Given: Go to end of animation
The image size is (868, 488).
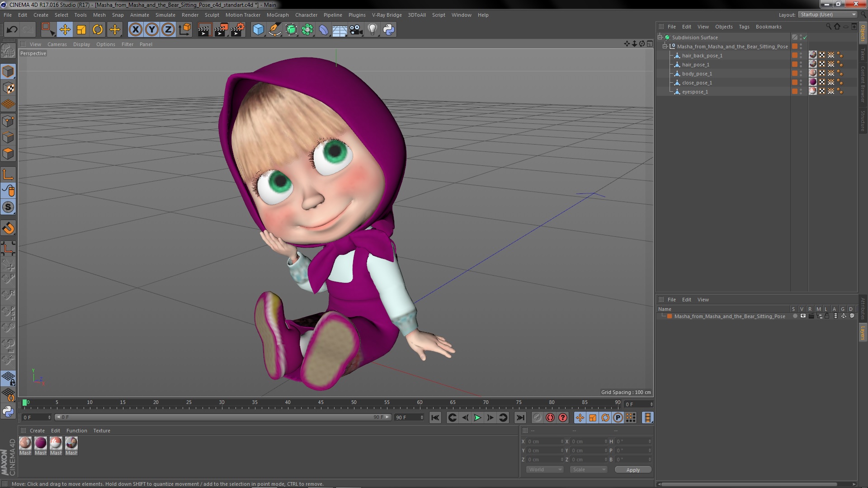Looking at the screenshot, I should (x=520, y=418).
